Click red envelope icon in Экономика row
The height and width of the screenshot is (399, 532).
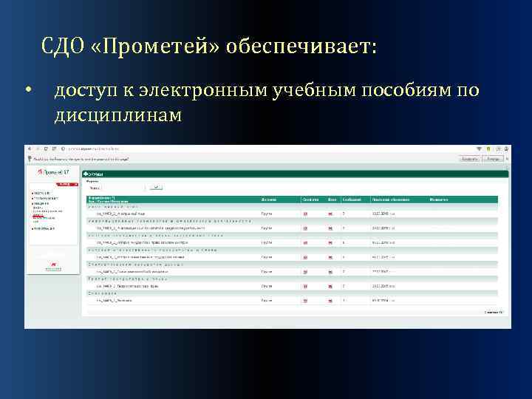click(x=330, y=301)
